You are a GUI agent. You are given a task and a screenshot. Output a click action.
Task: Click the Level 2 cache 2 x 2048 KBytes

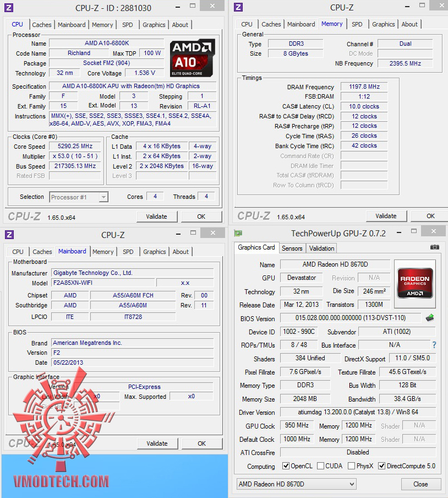click(x=162, y=166)
